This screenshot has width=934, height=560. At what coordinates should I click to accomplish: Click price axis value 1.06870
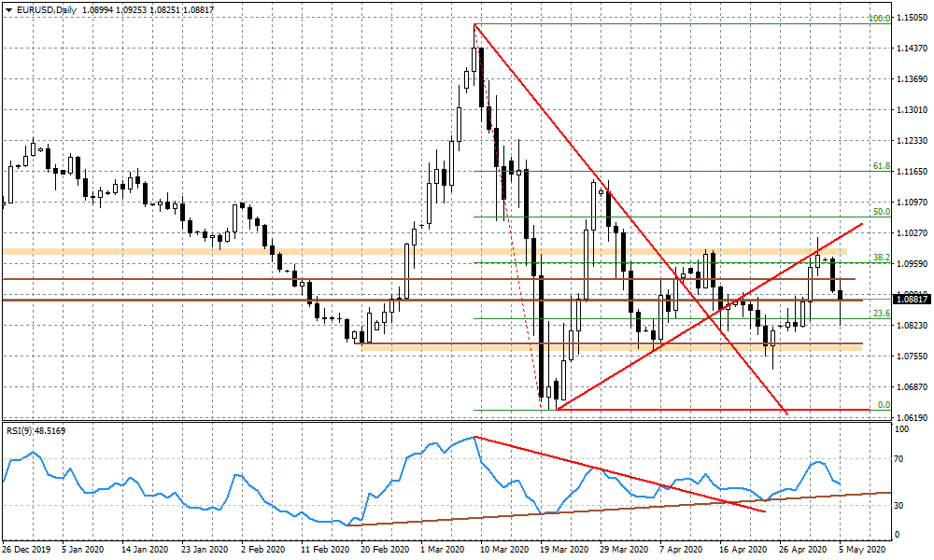coord(912,386)
